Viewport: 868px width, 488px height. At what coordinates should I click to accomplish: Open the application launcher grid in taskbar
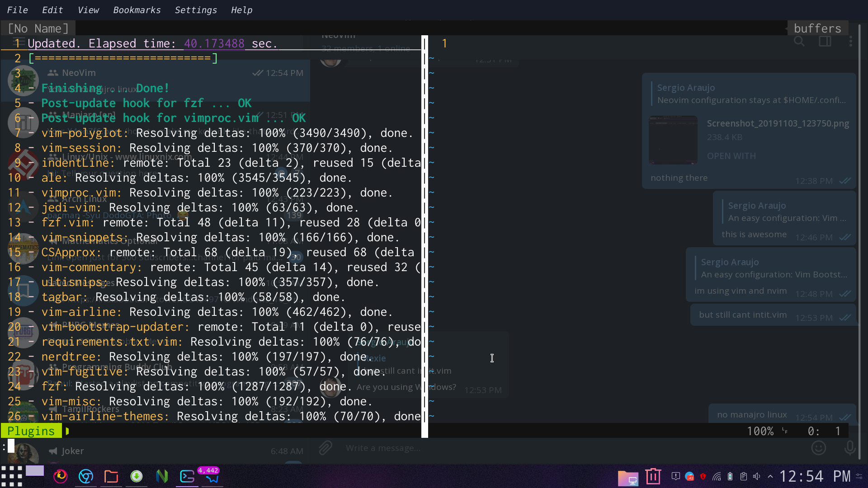pyautogui.click(x=11, y=476)
